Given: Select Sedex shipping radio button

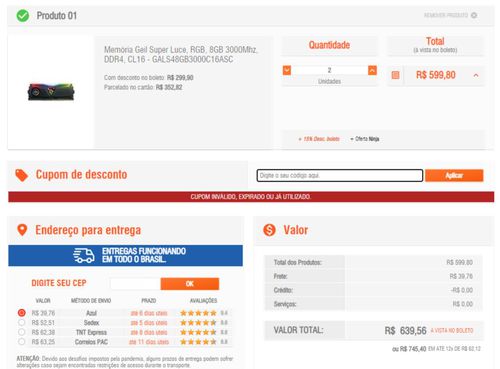Looking at the screenshot, I should [22, 322].
